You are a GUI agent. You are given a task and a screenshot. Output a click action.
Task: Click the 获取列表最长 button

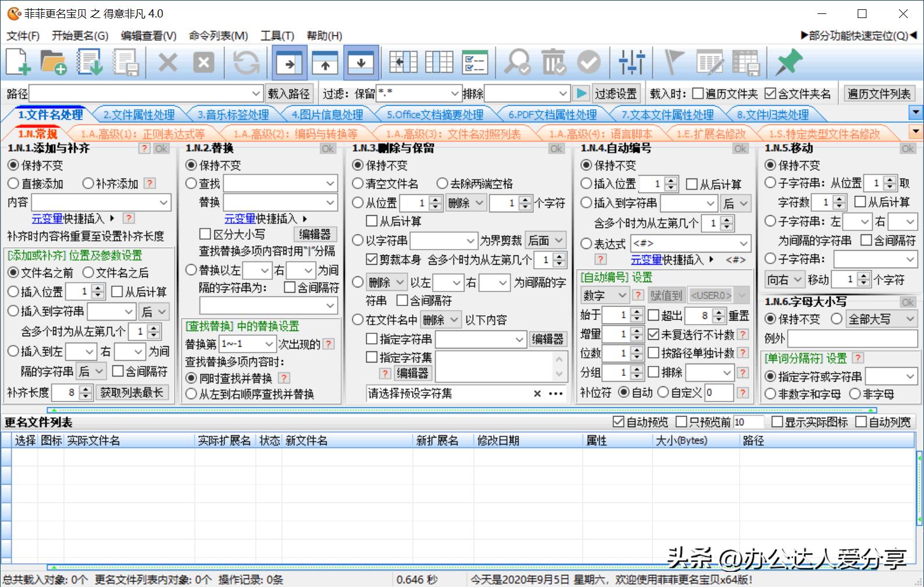point(132,393)
